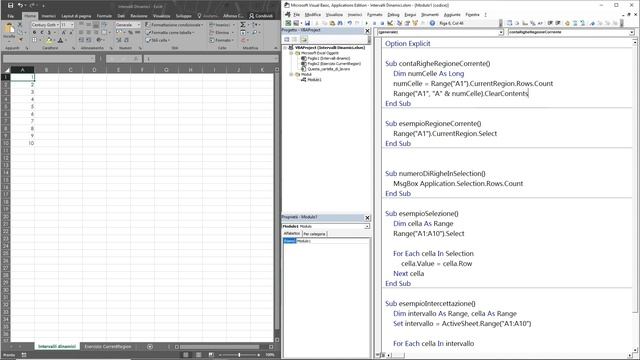Screen dimensions: 640x360
Task: Select the Normal view icon in Excel status bar
Action: (x=186, y=355)
